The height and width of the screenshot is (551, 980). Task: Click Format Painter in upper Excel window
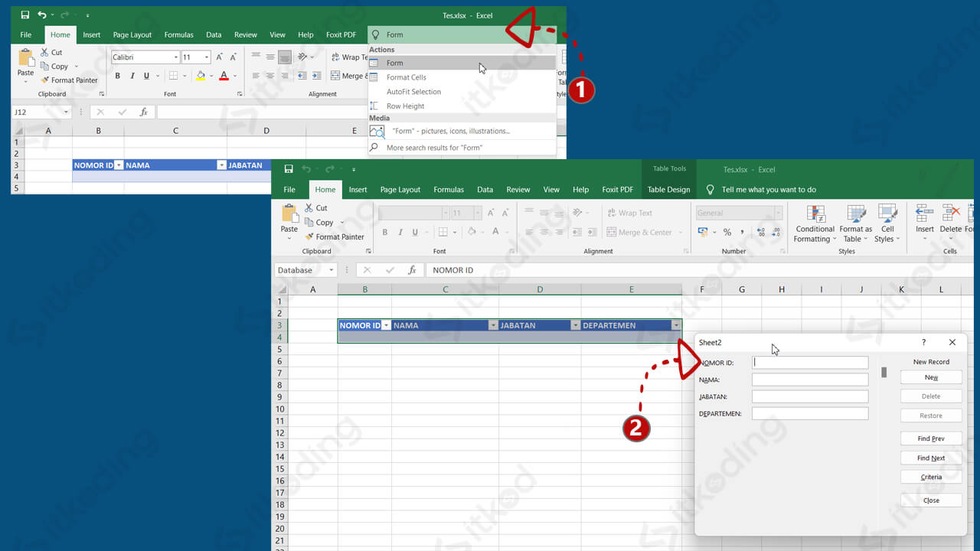[x=69, y=80]
